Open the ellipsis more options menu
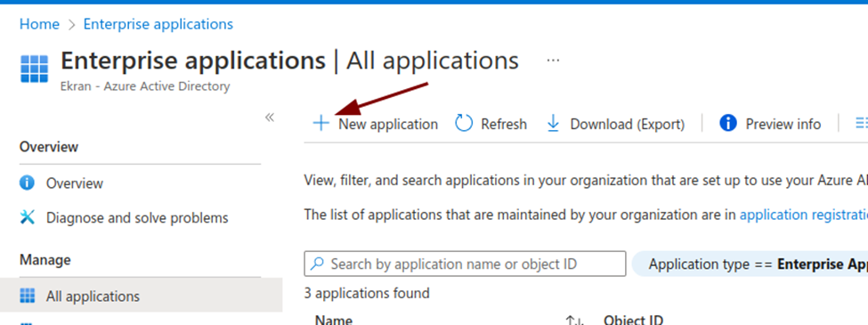This screenshot has height=325, width=868. tap(553, 61)
